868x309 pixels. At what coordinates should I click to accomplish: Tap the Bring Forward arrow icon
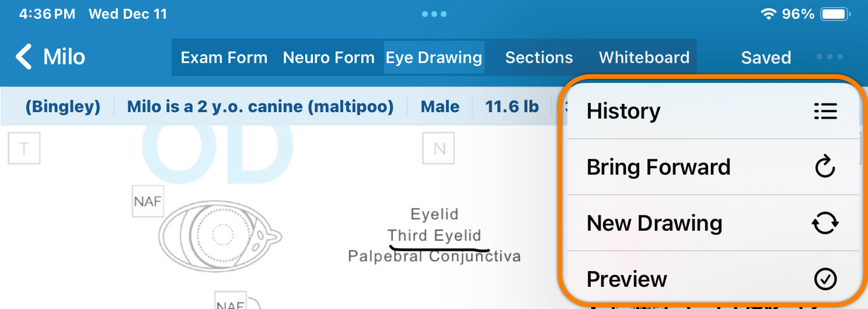coord(825,168)
